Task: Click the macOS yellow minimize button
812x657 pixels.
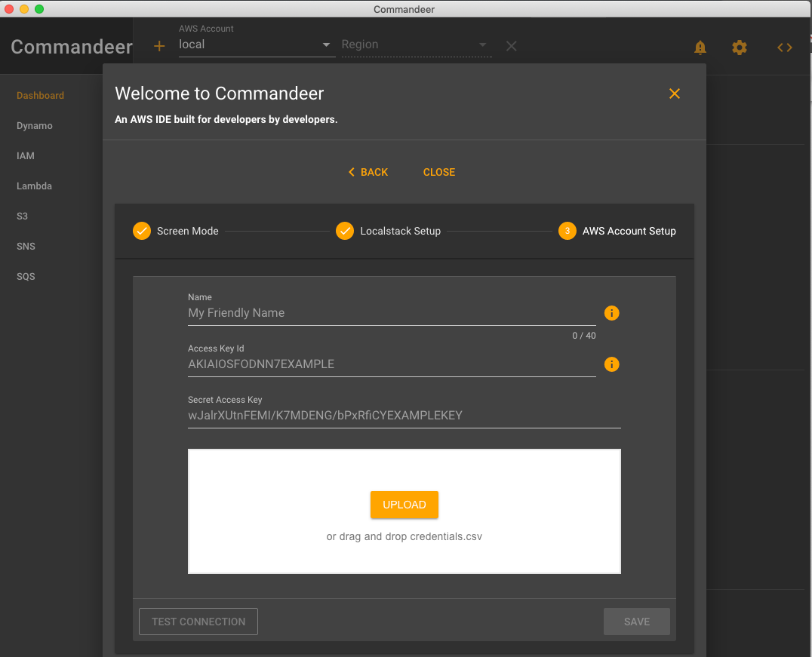Action: [x=24, y=9]
